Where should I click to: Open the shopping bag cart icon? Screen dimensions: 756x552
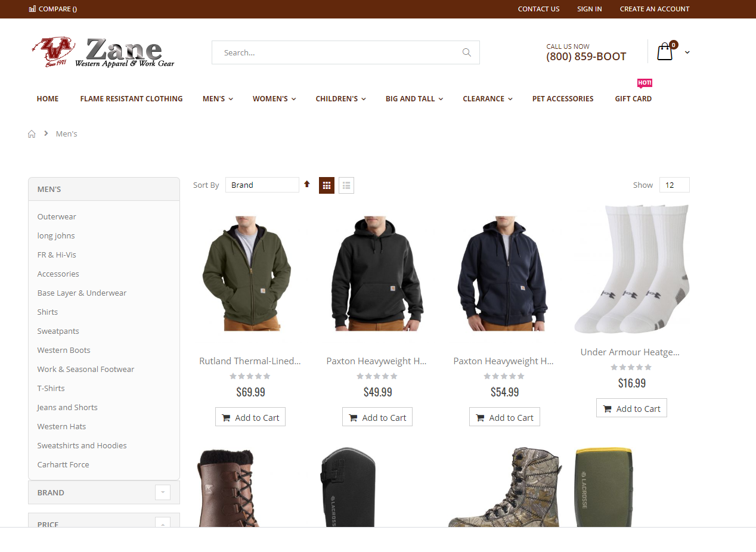tap(665, 52)
